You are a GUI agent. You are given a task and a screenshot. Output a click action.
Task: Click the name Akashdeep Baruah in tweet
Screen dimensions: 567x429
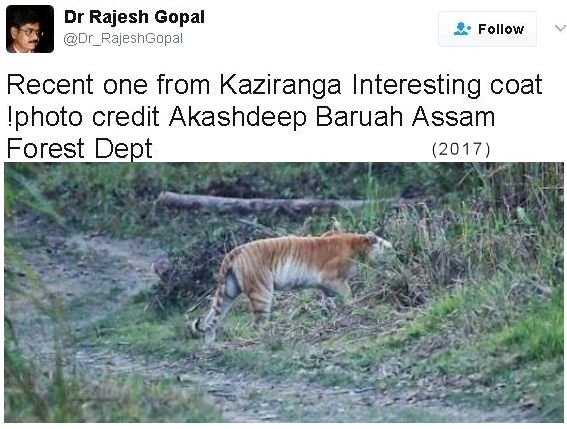(286, 117)
